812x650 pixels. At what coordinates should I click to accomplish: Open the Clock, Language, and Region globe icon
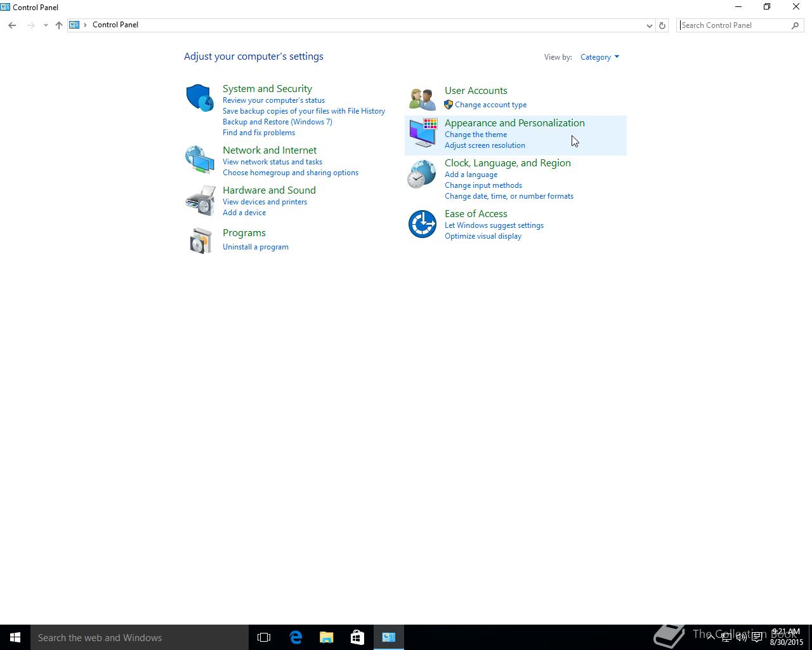pos(422,173)
